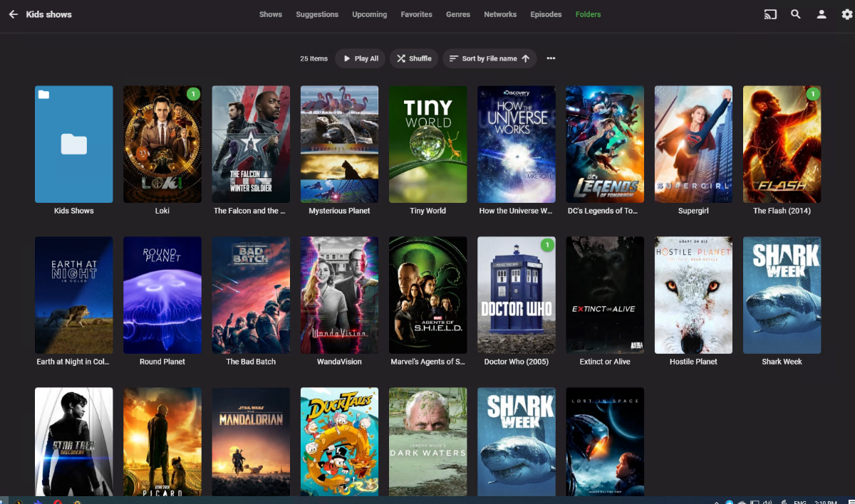
Task: Click the 'Supergirl' title text
Action: [693, 211]
